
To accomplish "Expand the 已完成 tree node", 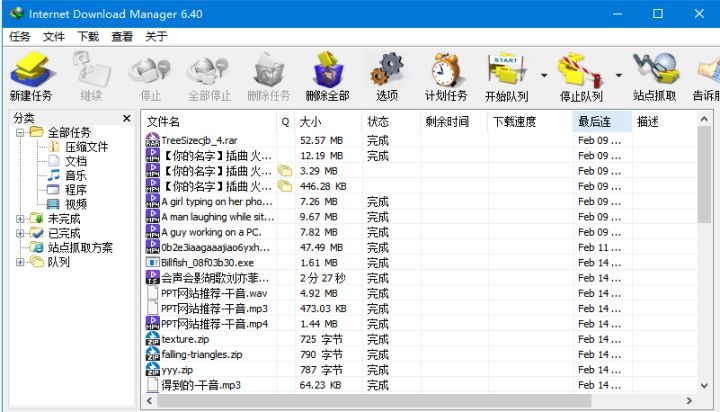I will [x=20, y=233].
